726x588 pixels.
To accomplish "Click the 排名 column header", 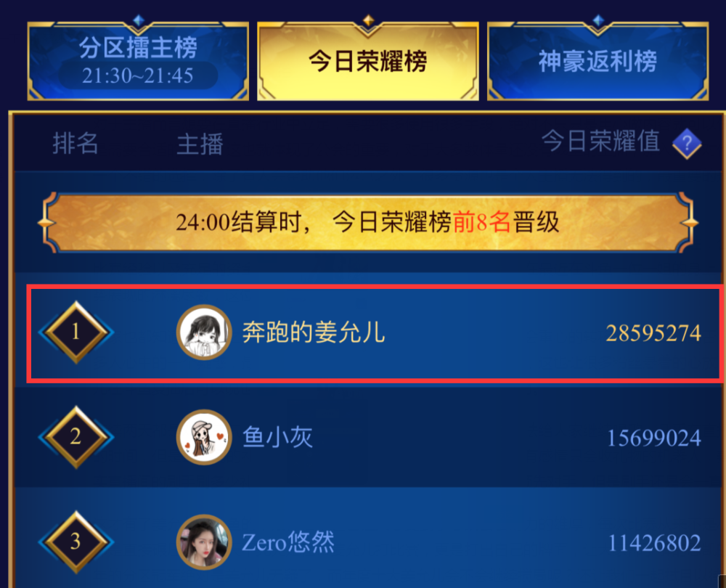I will (x=76, y=143).
